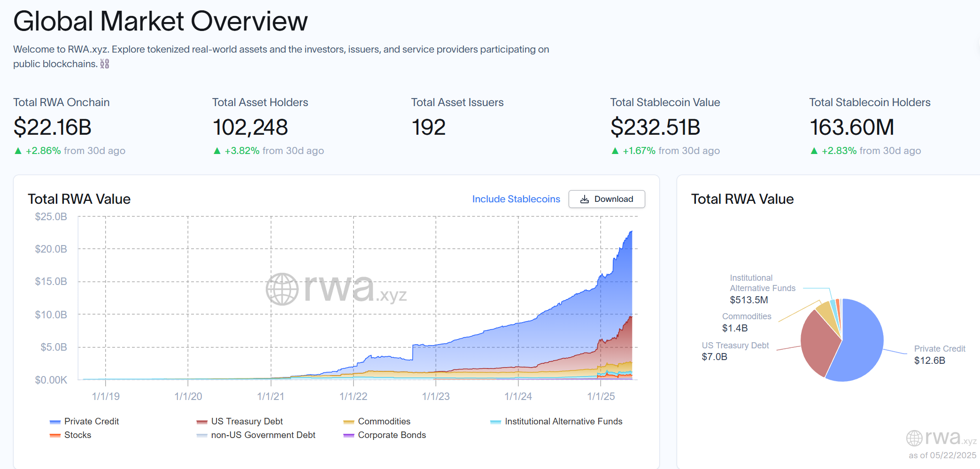Select the 102,248 holders value
This screenshot has height=469, width=980.
(250, 127)
